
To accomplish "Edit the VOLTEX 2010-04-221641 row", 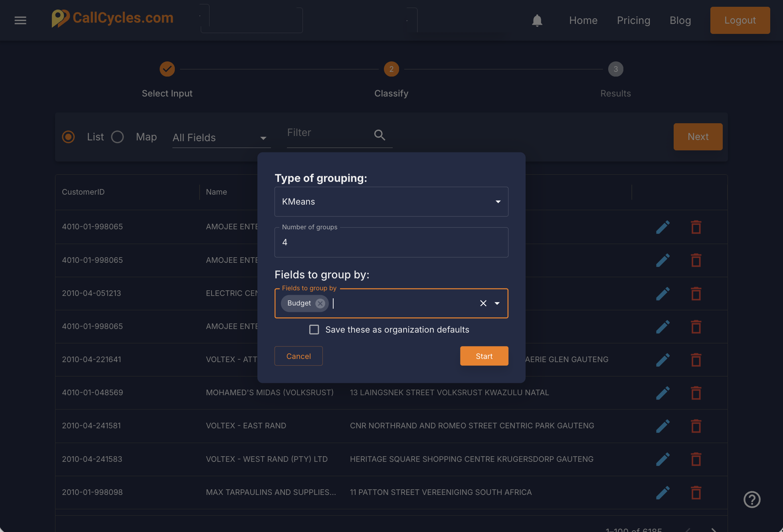I will (663, 360).
